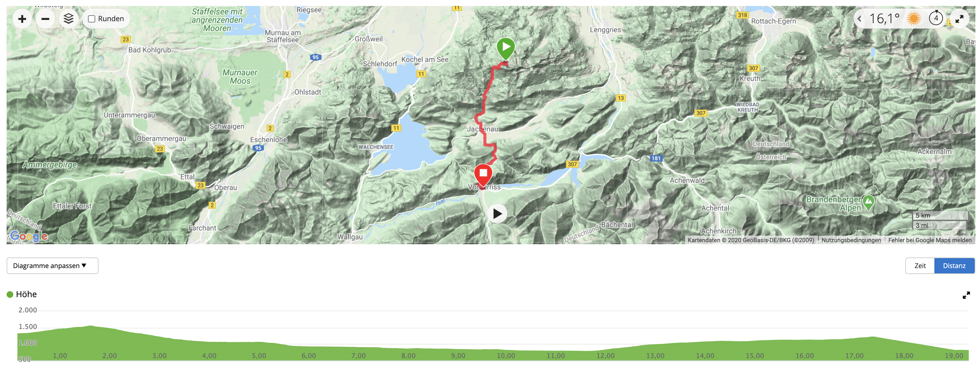Click the Google logo on the map
The width and height of the screenshot is (980, 366).
pyautogui.click(x=29, y=236)
